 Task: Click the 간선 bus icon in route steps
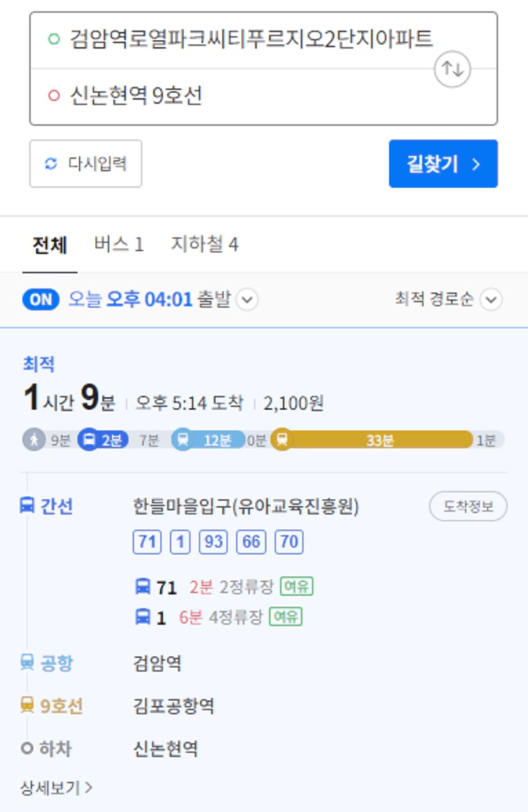pyautogui.click(x=27, y=506)
